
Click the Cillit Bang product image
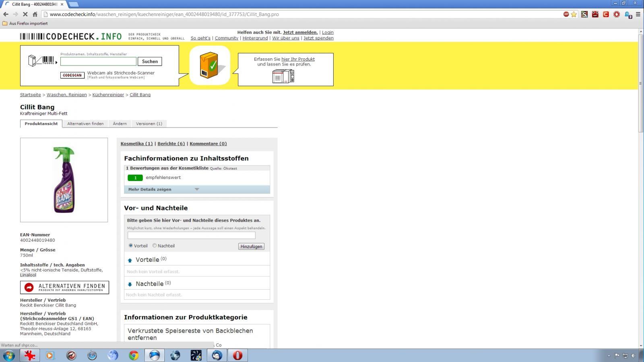(x=64, y=180)
